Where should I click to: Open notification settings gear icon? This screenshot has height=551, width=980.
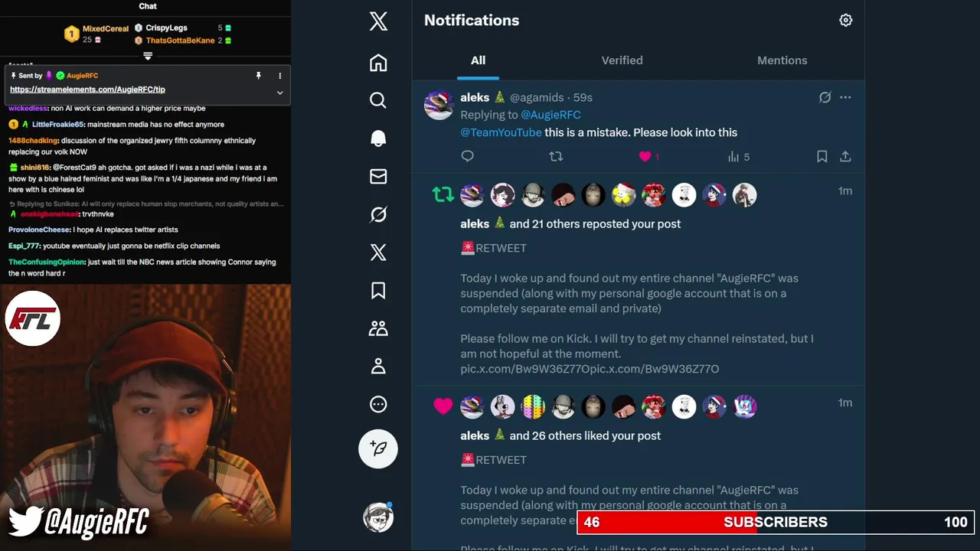(845, 21)
